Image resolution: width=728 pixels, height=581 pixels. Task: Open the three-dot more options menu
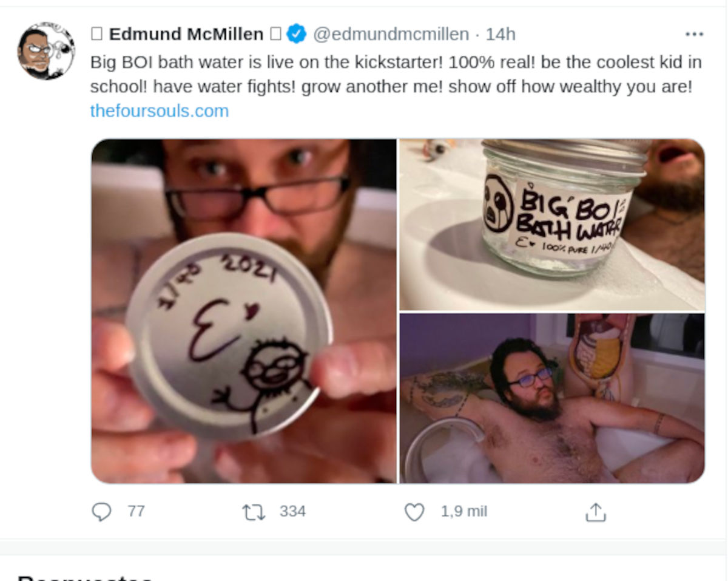pyautogui.click(x=694, y=34)
